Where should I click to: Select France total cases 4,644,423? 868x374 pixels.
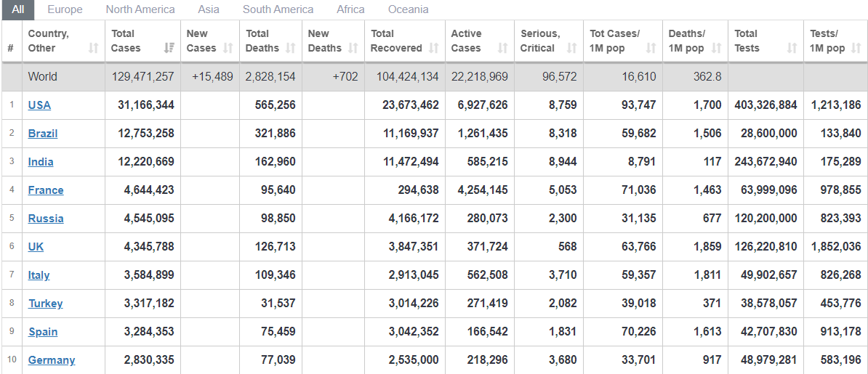pyautogui.click(x=149, y=190)
